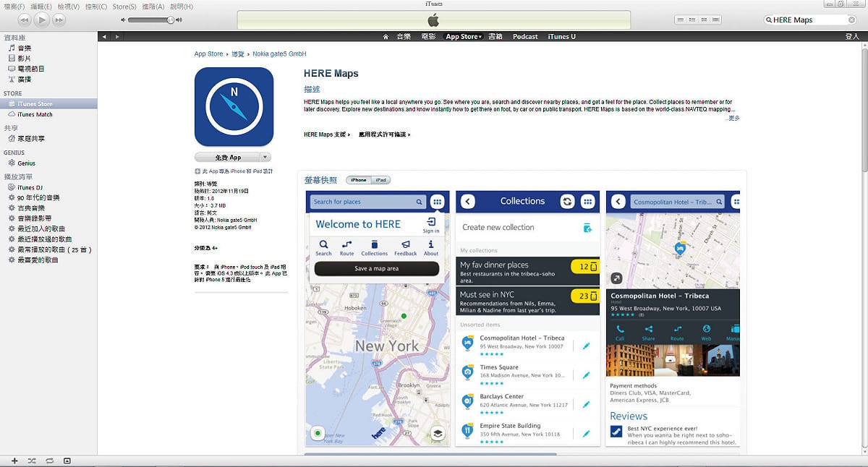
Task: Expand description with 更多 link
Action: click(733, 118)
